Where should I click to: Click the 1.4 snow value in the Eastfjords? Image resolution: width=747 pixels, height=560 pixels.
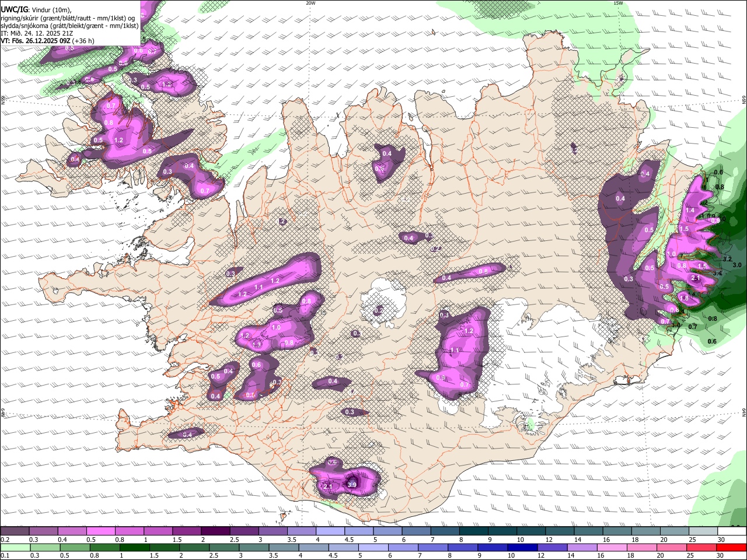[x=690, y=211]
